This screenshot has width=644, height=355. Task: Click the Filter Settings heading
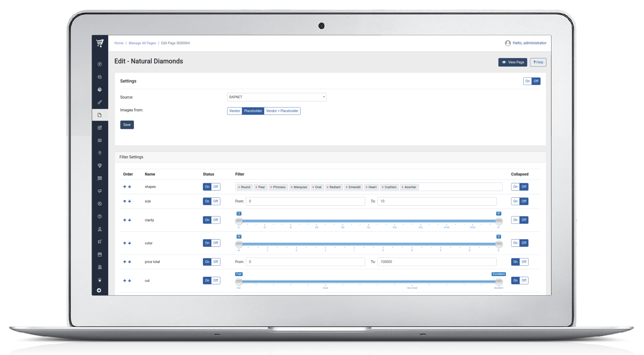131,157
